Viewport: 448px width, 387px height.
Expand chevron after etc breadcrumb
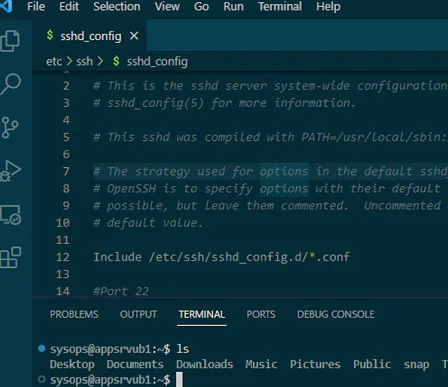69,61
